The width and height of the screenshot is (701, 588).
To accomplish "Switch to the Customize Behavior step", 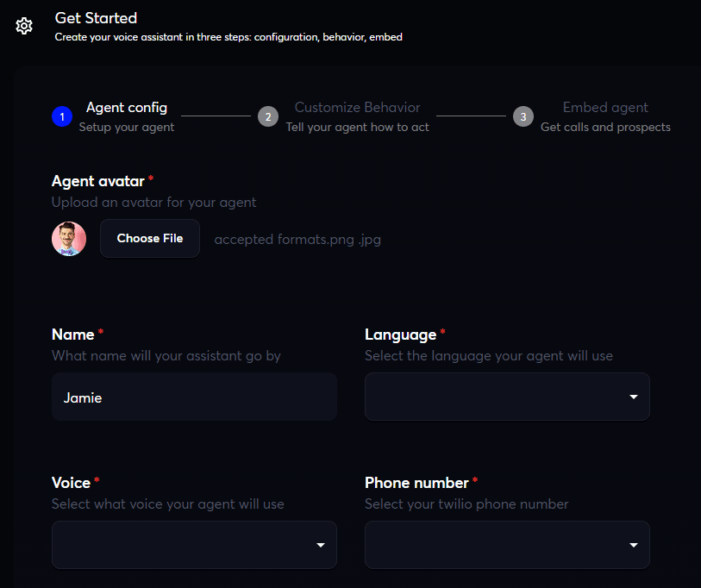I will click(357, 108).
